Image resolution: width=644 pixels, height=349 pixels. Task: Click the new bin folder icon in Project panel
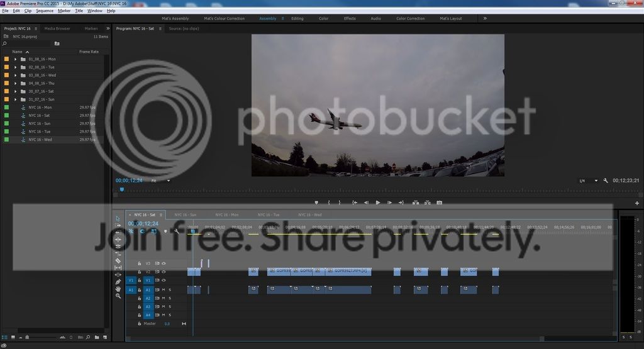[57, 44]
